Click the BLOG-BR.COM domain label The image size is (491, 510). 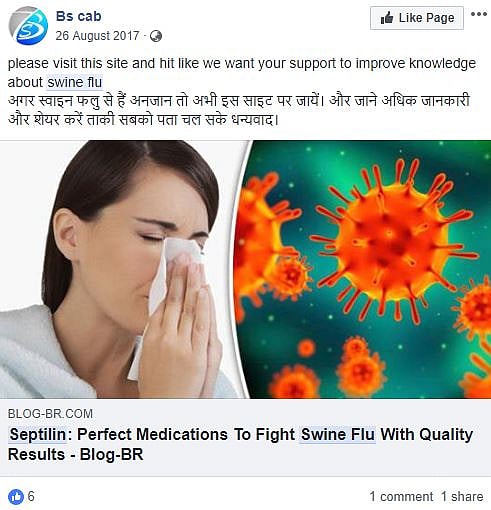pos(50,414)
